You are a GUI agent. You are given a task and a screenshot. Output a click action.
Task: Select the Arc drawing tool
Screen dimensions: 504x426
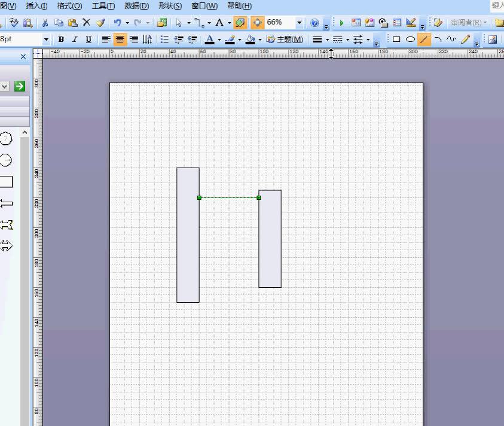pyautogui.click(x=438, y=39)
